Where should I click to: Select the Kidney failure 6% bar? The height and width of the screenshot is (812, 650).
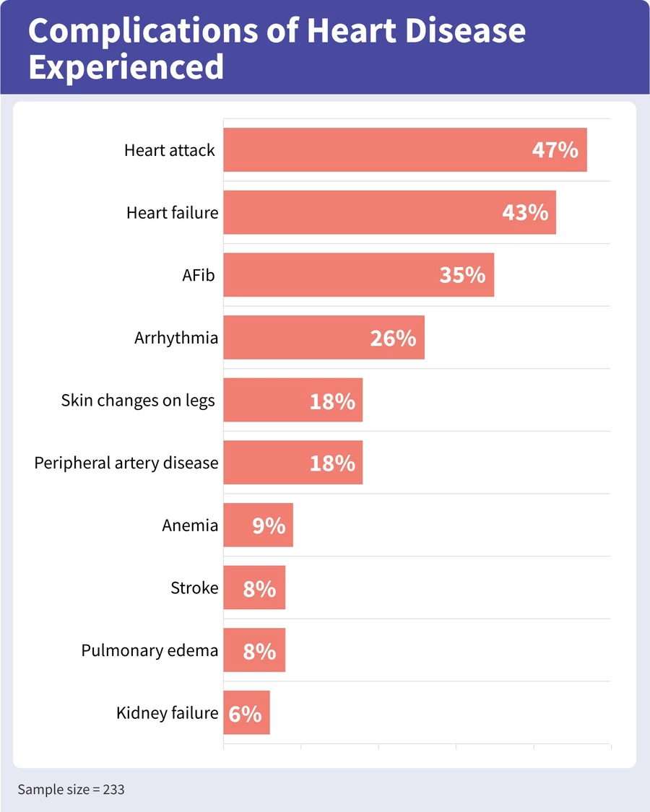point(246,713)
